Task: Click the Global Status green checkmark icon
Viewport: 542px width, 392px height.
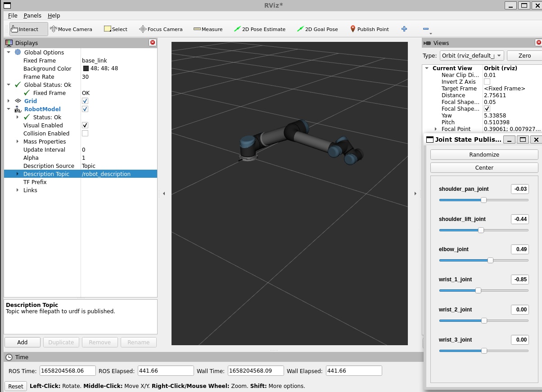Action: click(18, 85)
